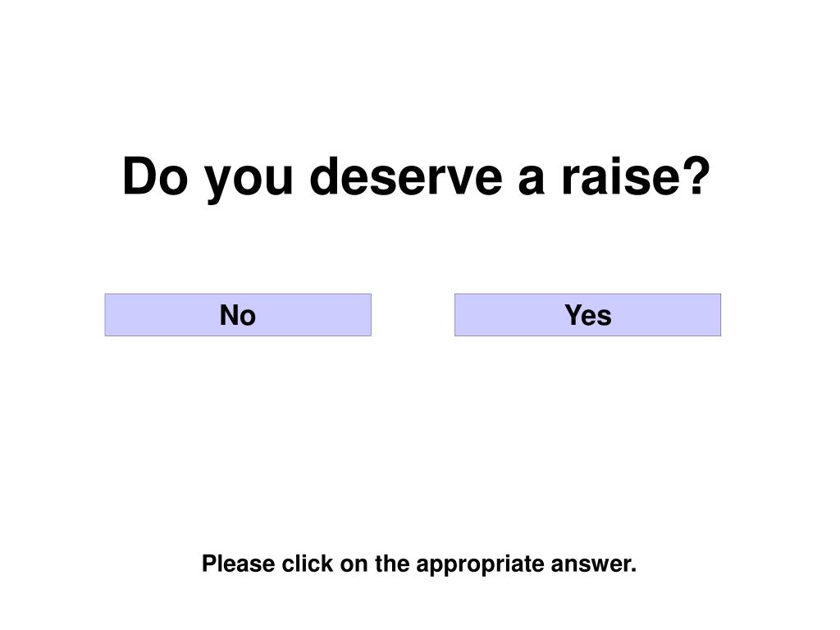Click the "Please click on the appropriate answer" text

coord(419,564)
